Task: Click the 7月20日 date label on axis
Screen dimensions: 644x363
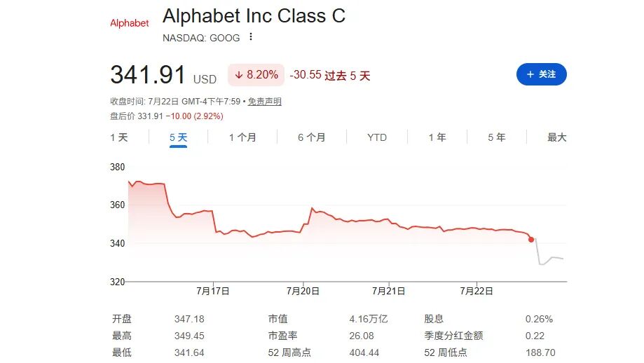Action: tap(303, 291)
